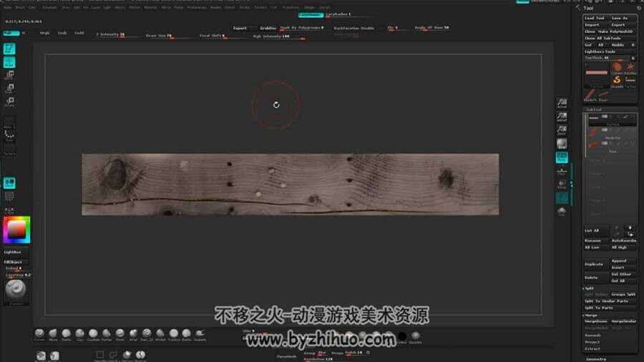Click the AAHalf view icon
644x362 pixels.
562,117
